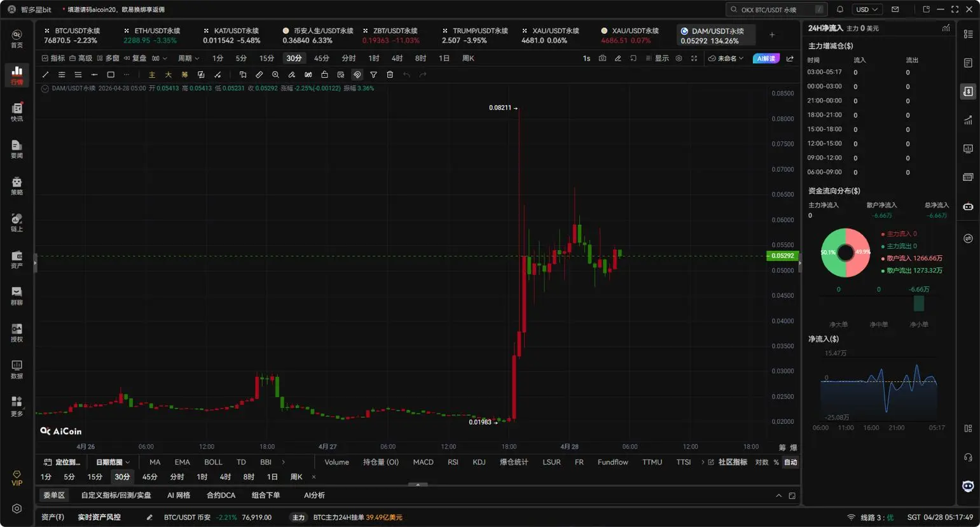Toggle the 对数 log scale option
The height and width of the screenshot is (527, 980).
[x=761, y=462]
